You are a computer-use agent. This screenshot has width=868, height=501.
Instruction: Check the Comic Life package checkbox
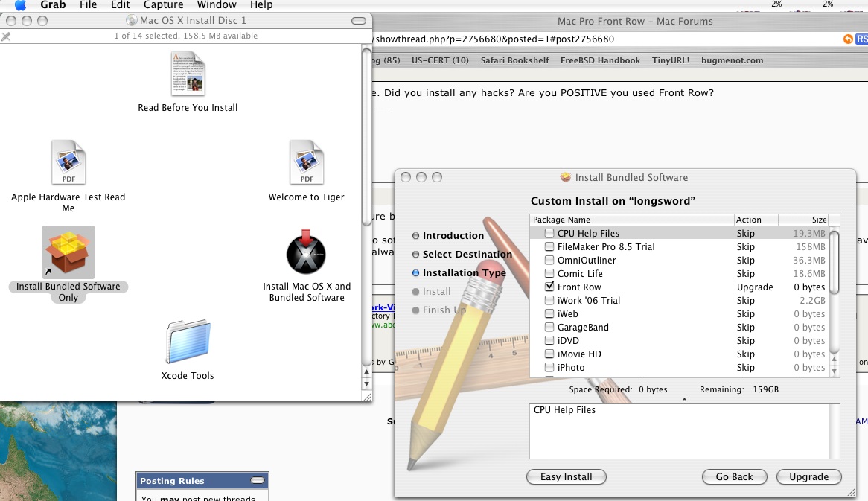point(549,273)
